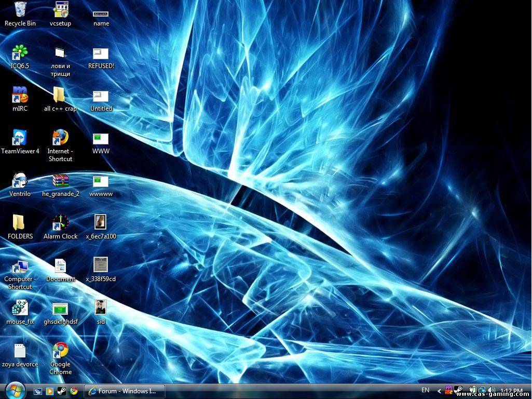
Task: Select the 'sid' image thumbnail
Action: coord(101,308)
